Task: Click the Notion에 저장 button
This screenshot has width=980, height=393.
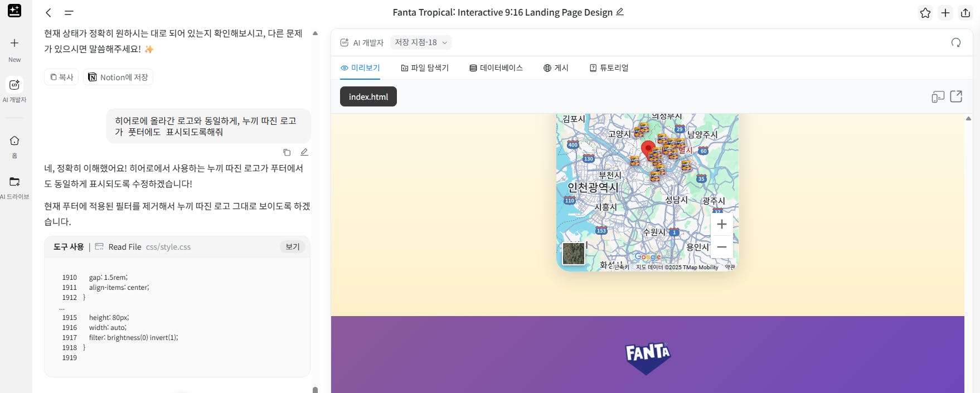Action: pyautogui.click(x=118, y=77)
